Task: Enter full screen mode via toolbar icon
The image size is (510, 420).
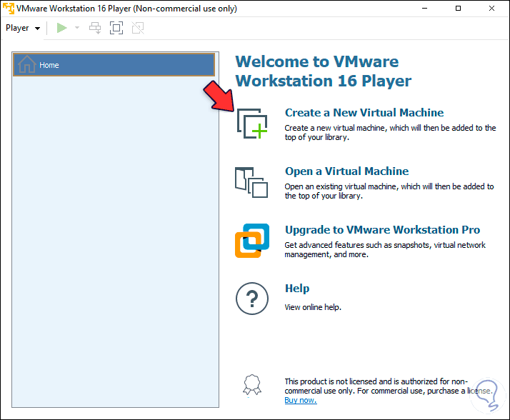Action: coord(116,28)
